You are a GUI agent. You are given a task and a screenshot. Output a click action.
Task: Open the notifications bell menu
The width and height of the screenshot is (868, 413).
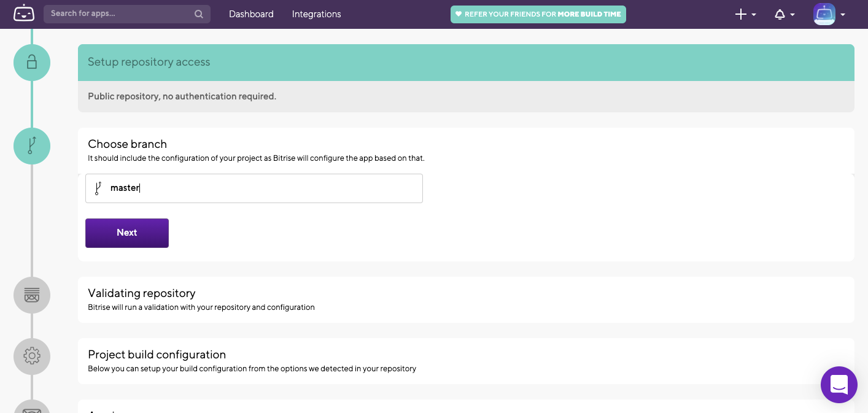click(785, 14)
